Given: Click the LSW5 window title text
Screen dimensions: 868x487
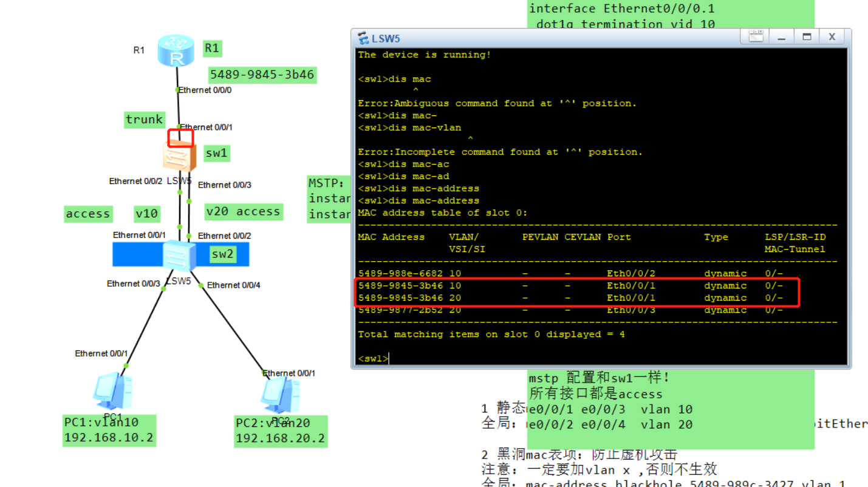Looking at the screenshot, I should 386,39.
